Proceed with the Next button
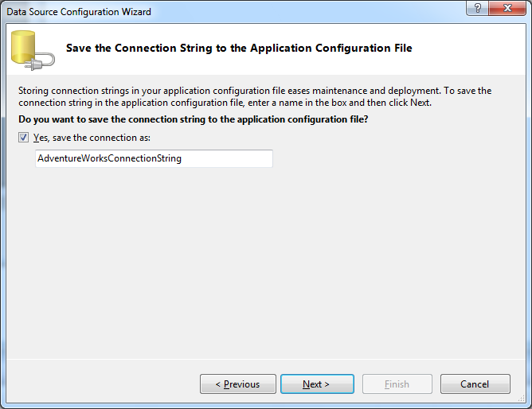 (x=317, y=384)
